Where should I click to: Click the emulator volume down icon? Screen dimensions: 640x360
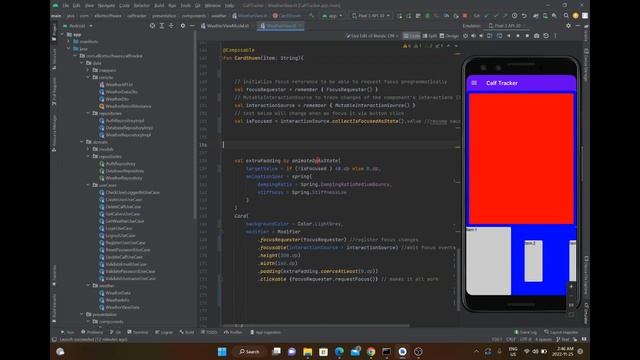[x=481, y=36]
